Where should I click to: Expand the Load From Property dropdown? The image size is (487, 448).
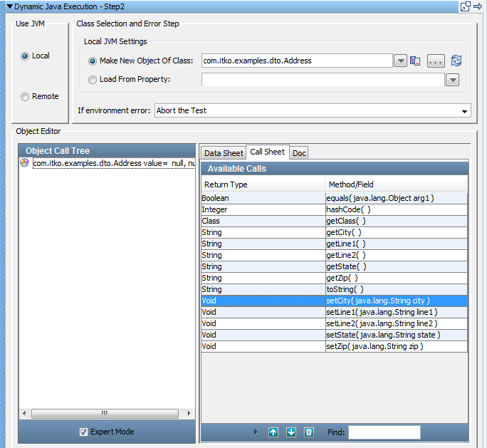click(x=452, y=80)
